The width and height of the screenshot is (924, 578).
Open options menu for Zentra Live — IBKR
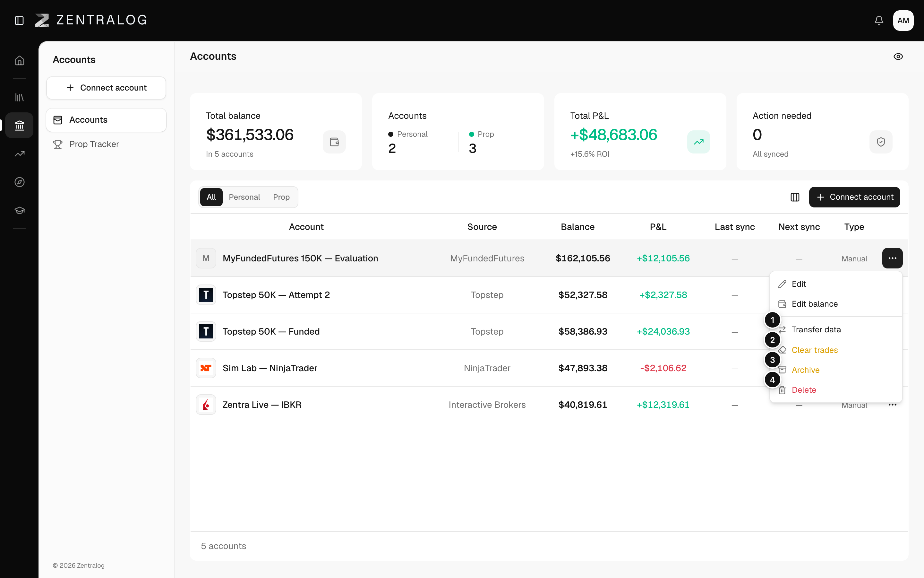pos(892,405)
